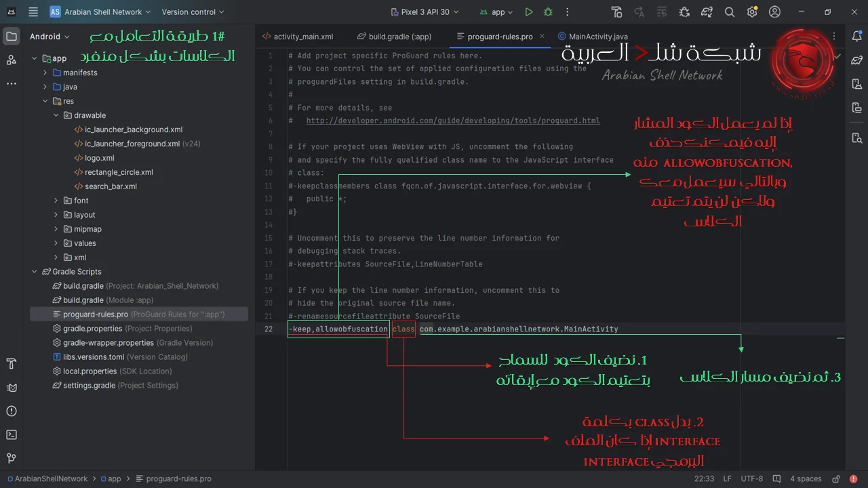The height and width of the screenshot is (488, 868).
Task: Select rectangle_circle.xml in the tree
Action: tap(119, 172)
